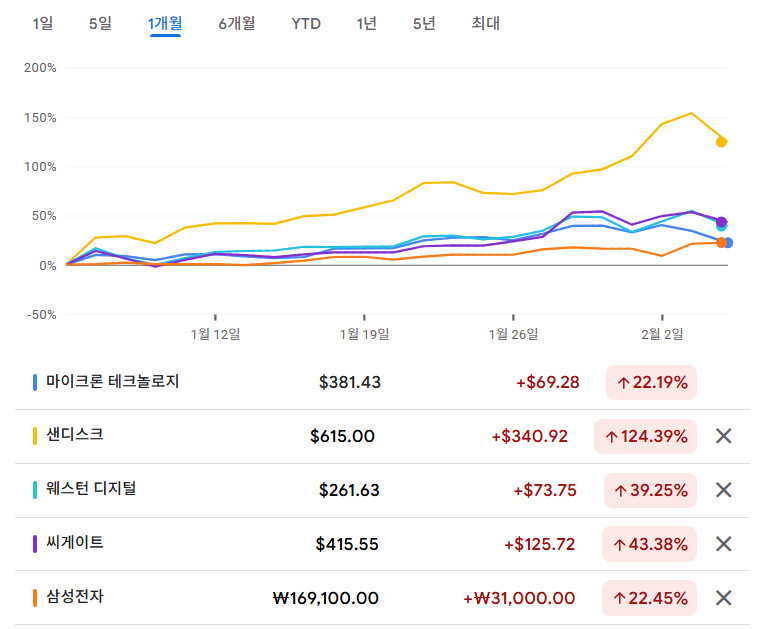Image resolution: width=772 pixels, height=629 pixels.
Task: Remove 씨게이트 using the X icon
Action: [724, 544]
